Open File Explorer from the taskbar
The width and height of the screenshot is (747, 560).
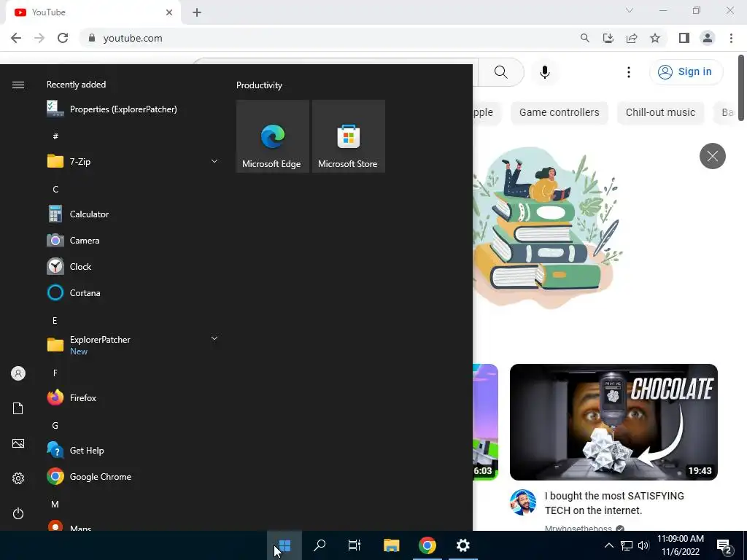[391, 545]
